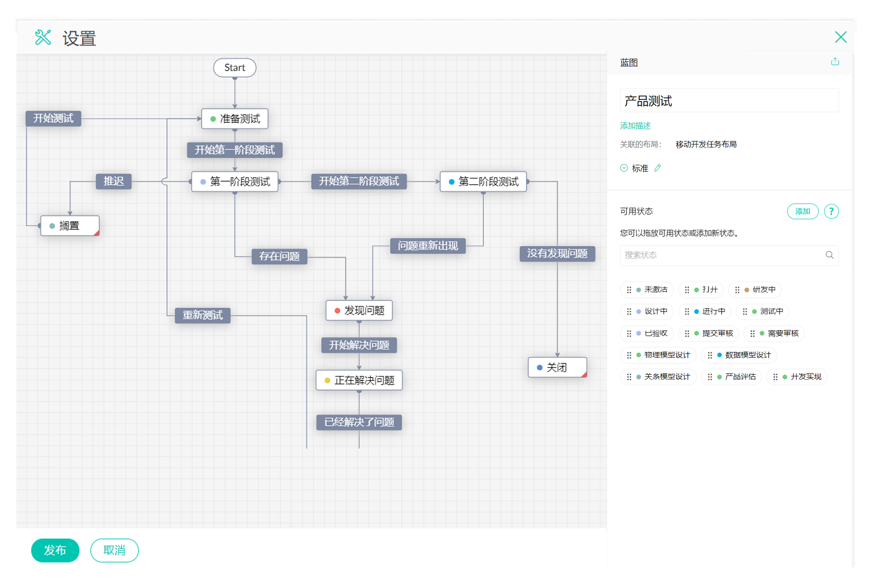
Task: Click the 添加描述 link
Action: pos(635,126)
